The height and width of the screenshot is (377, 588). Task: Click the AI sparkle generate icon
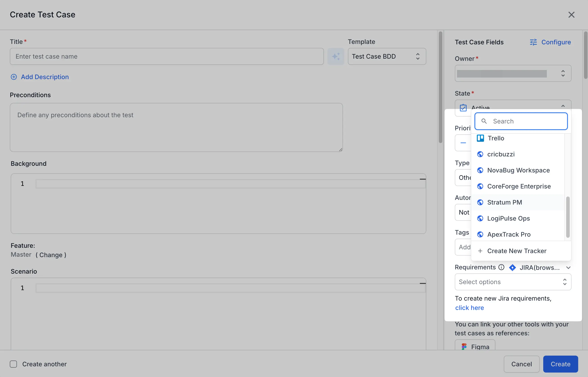click(336, 56)
